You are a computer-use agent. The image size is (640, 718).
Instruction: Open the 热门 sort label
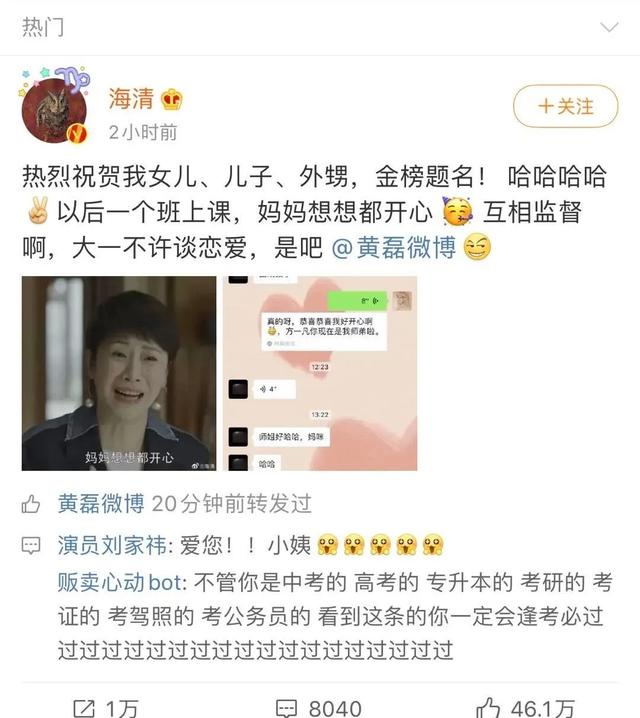coord(43,27)
